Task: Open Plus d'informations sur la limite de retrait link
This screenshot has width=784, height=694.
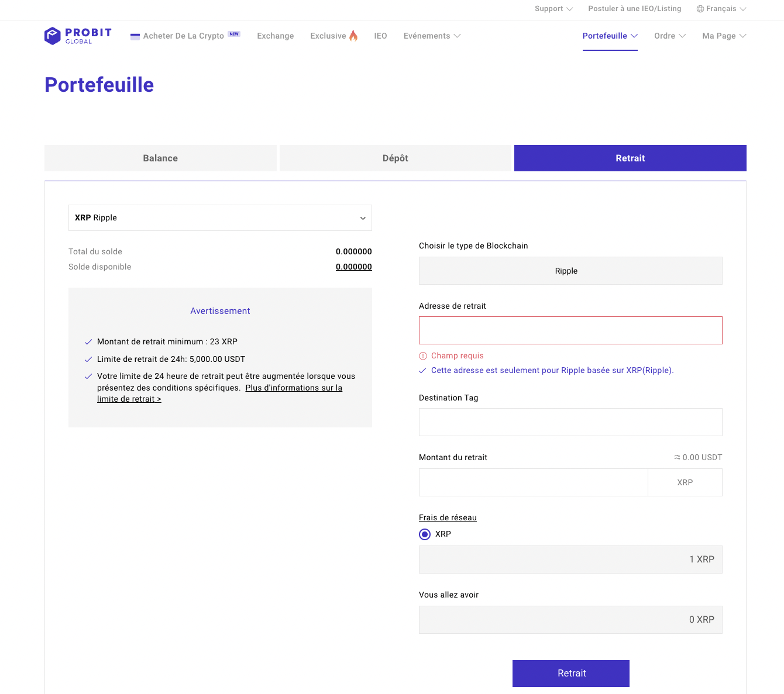Action: [x=294, y=388]
